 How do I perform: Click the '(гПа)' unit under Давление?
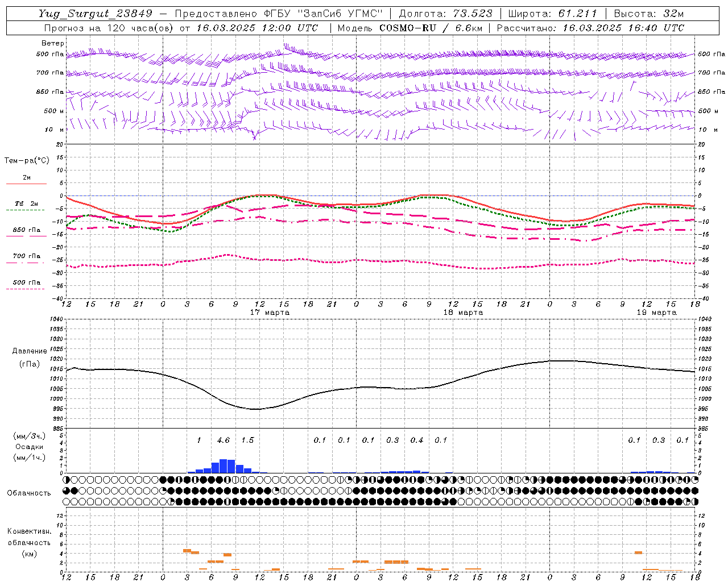[x=30, y=364]
